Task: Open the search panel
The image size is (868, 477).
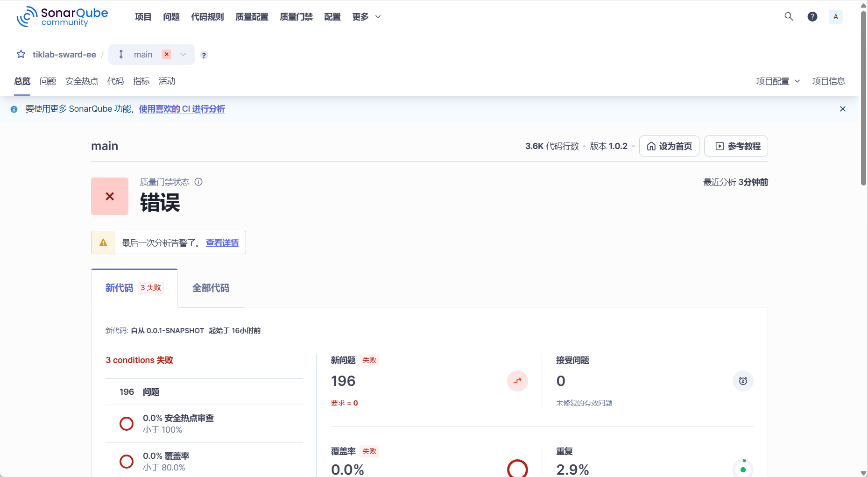Action: [789, 16]
